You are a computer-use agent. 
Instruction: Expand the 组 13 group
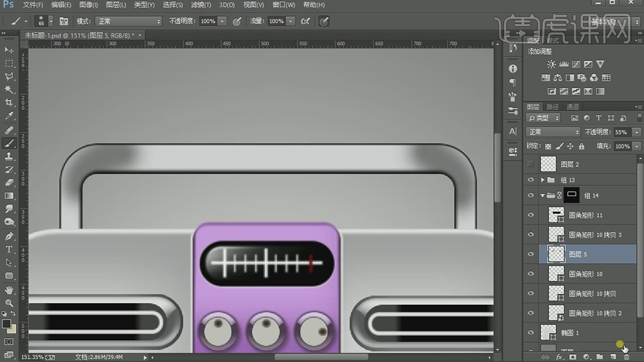(x=543, y=180)
